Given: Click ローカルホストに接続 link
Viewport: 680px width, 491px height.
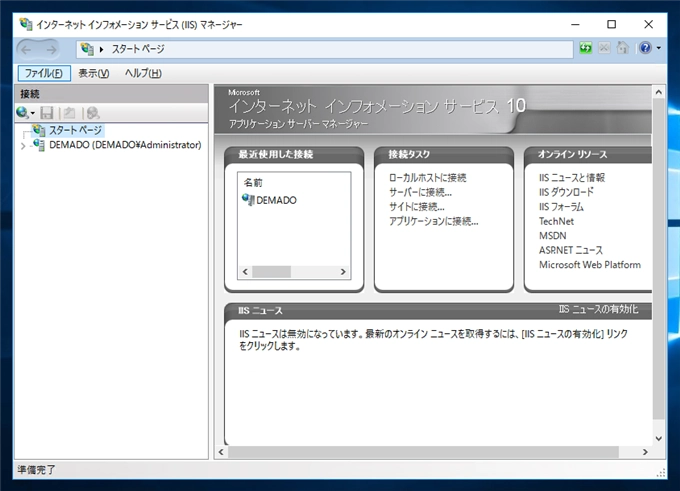Looking at the screenshot, I should click(x=428, y=177).
